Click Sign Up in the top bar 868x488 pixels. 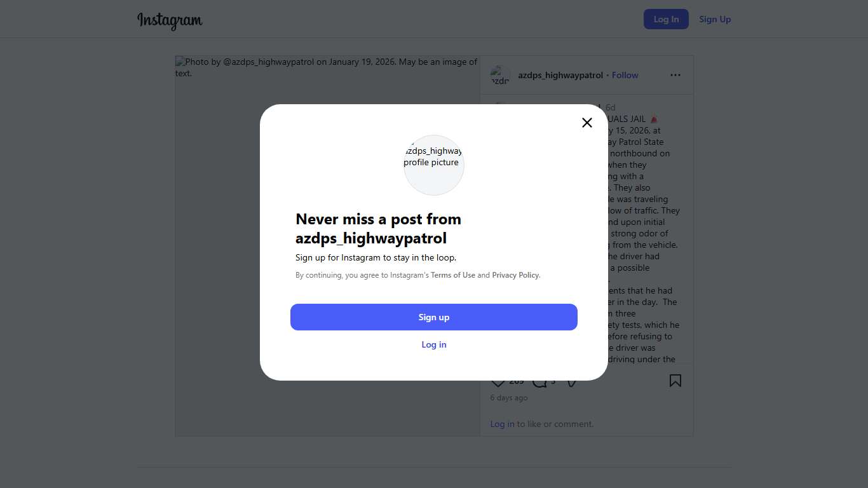[715, 19]
